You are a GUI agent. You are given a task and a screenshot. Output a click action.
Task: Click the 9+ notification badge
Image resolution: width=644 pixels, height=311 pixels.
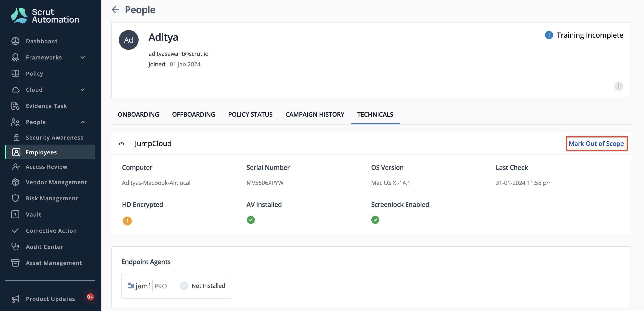pos(90,297)
